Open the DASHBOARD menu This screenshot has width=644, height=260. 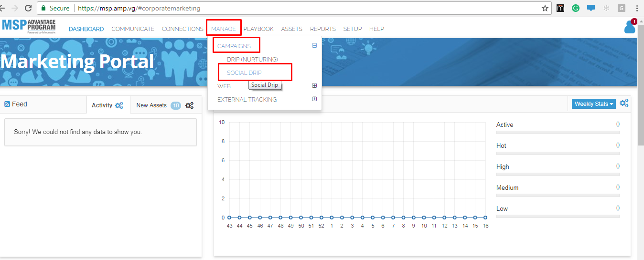click(x=86, y=29)
